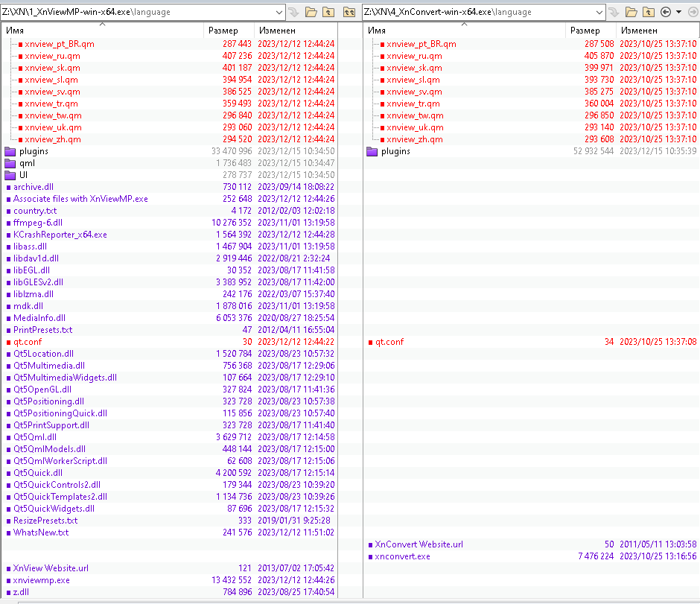700x604 pixels.
Task: Select libGLESv2.dll file
Action: tap(38, 282)
